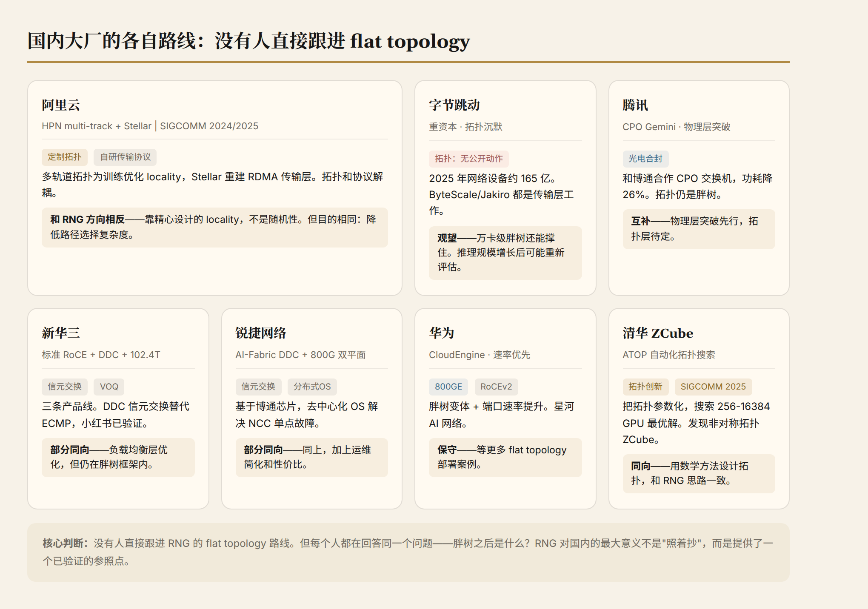Viewport: 868px width, 609px height.
Task: Select the 字节跳动 card heading
Action: point(454,105)
